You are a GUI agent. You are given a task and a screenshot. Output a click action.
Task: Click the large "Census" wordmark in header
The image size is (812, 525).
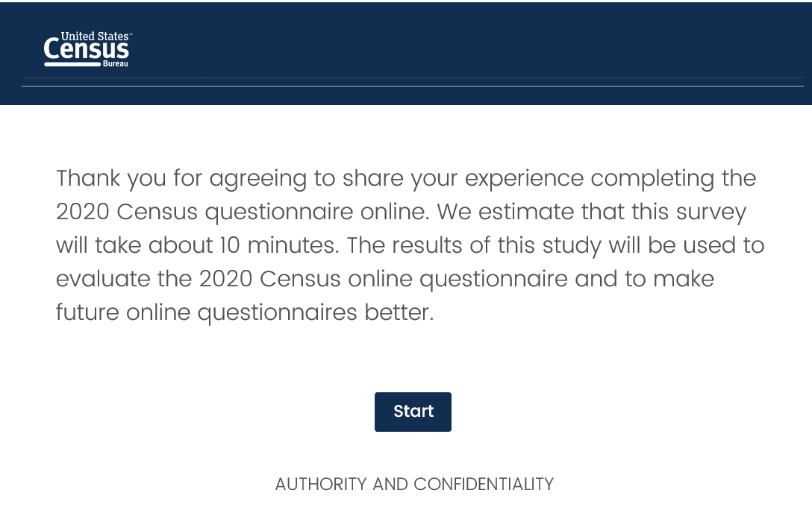(x=86, y=51)
